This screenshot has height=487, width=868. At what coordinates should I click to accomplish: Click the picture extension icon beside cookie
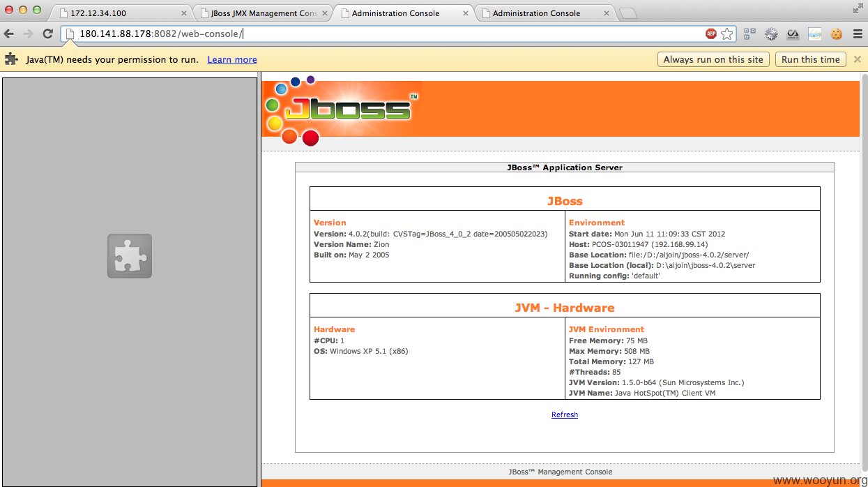click(814, 33)
